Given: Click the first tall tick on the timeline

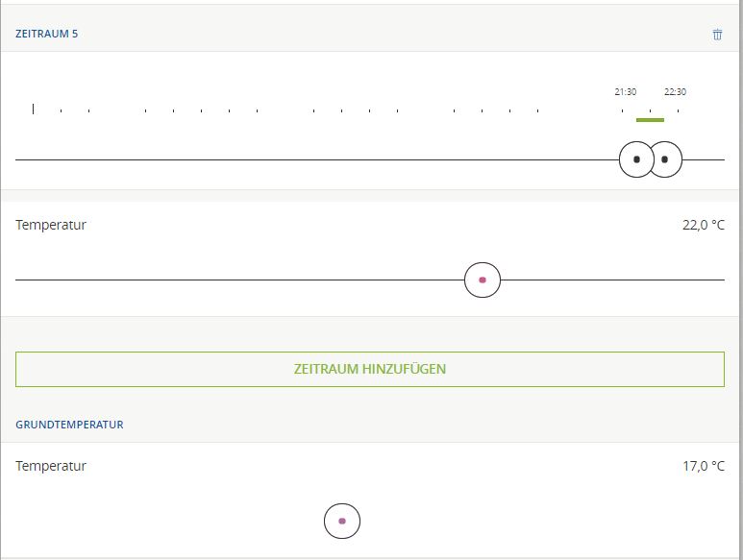Looking at the screenshot, I should coord(34,109).
